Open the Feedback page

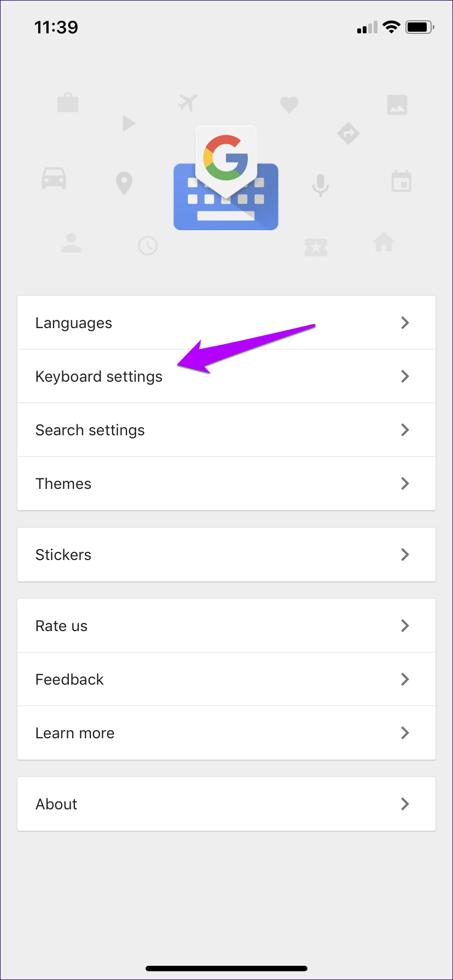coord(69,679)
